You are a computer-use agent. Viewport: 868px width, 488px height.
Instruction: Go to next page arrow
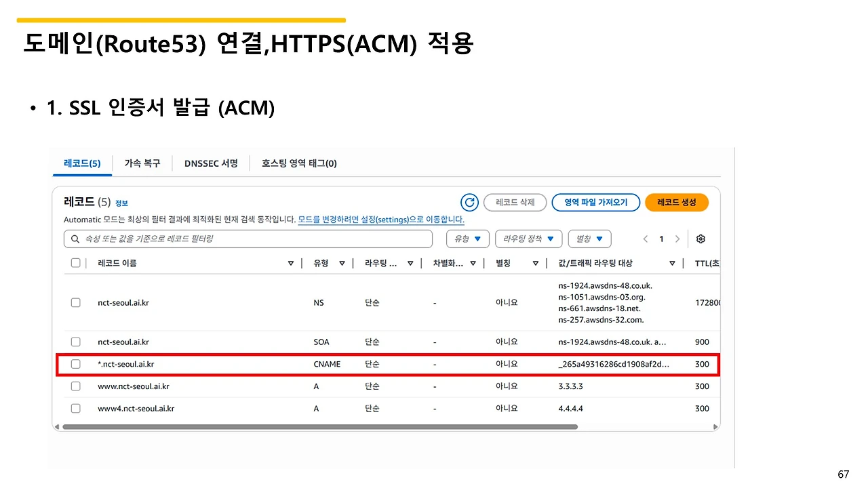point(677,239)
